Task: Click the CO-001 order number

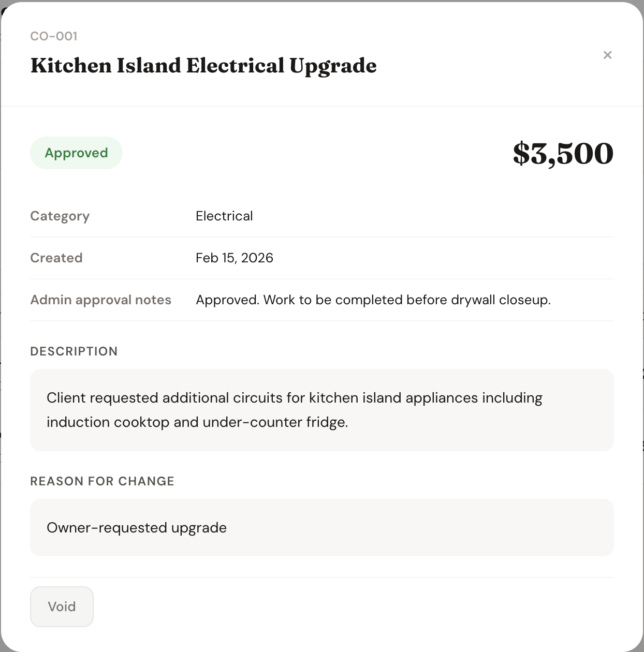Action: pos(54,36)
